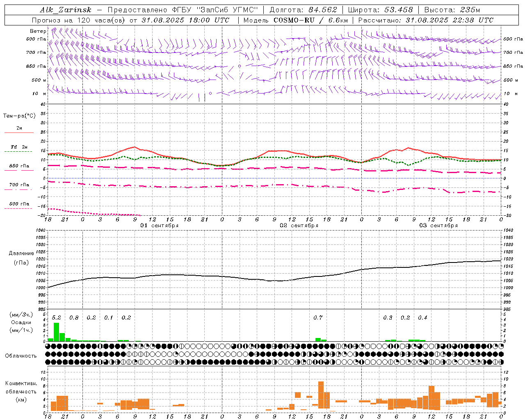Viewport: 525px width, 420px height.
Task: Select the computed time Рассчитано: 31.08.2025 22:38 UTC
Action: point(425,20)
